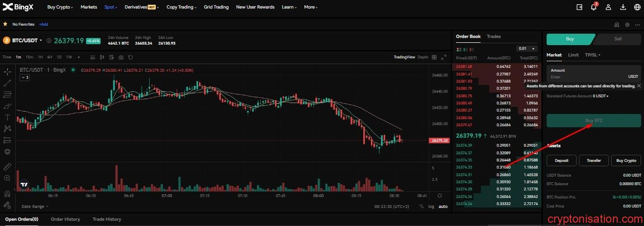Click the Deposit button
Viewport: 644px width, 226px height.
coord(561,160)
